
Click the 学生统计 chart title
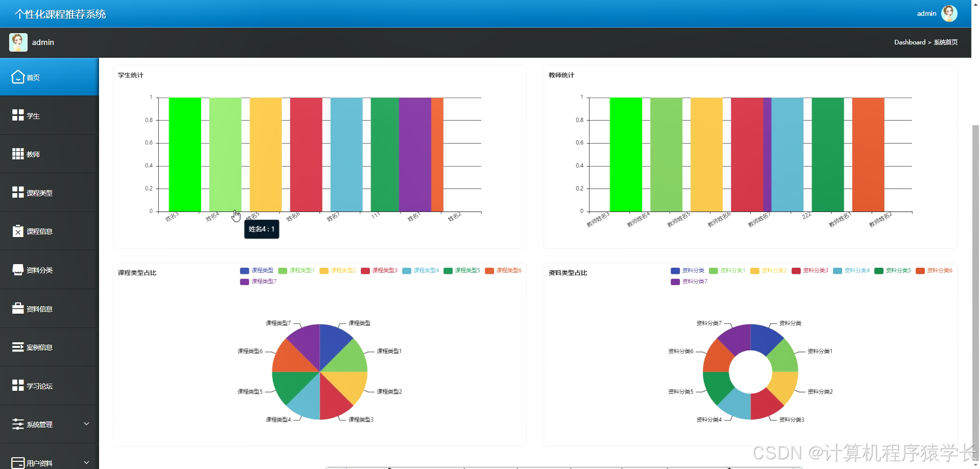pyautogui.click(x=131, y=75)
